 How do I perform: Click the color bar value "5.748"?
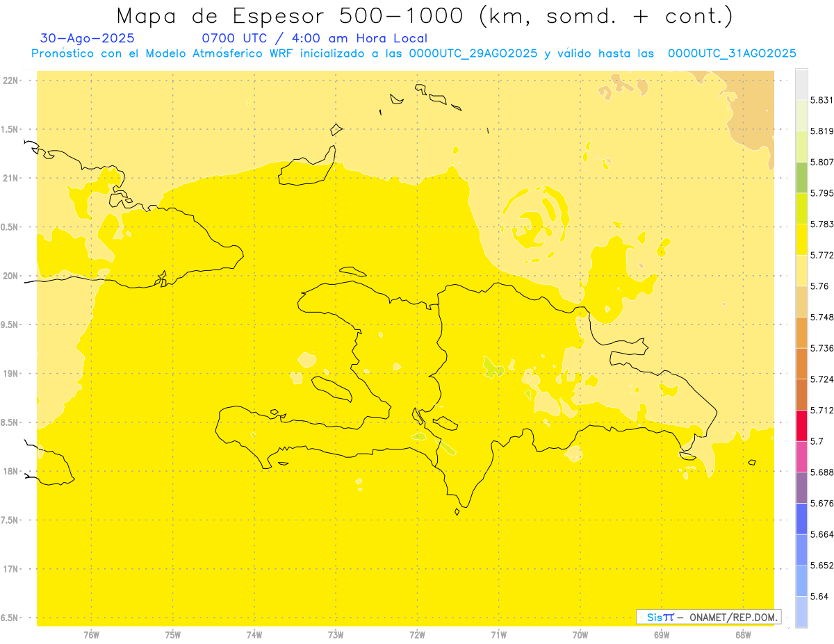pyautogui.click(x=822, y=317)
